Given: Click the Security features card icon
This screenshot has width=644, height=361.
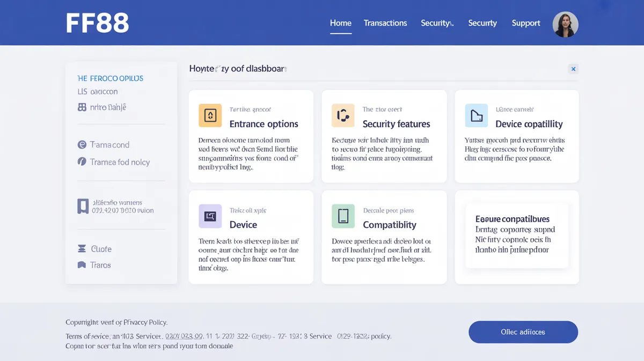Looking at the screenshot, I should click(x=343, y=115).
